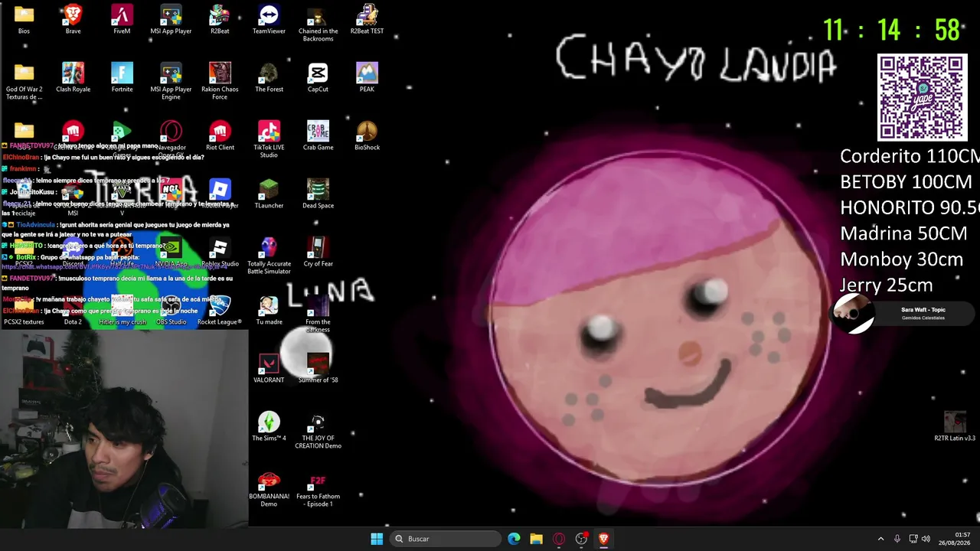Launch Dota 2 from the desktop
This screenshot has width=980, height=551.
click(73, 310)
